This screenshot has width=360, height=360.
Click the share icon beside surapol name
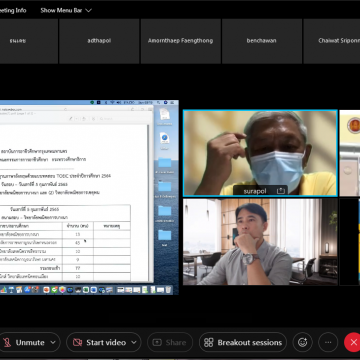280,191
